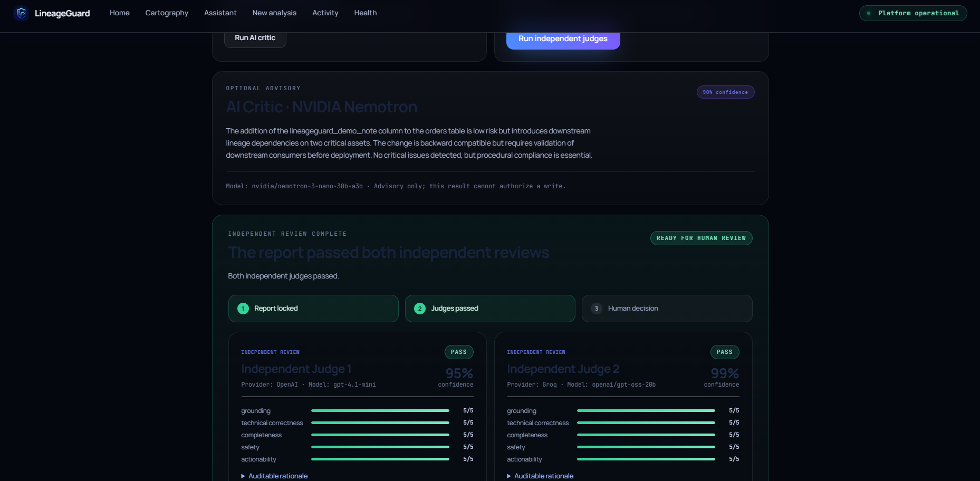Open the Health page
The image size is (980, 481).
tap(366, 13)
